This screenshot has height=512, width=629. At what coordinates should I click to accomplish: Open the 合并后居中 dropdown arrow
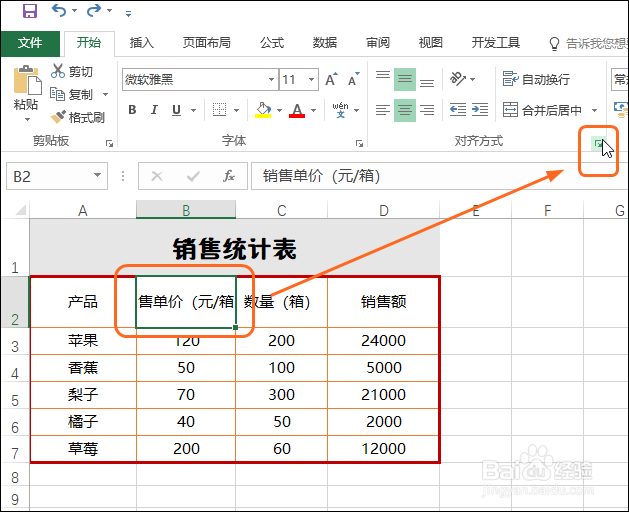point(595,110)
